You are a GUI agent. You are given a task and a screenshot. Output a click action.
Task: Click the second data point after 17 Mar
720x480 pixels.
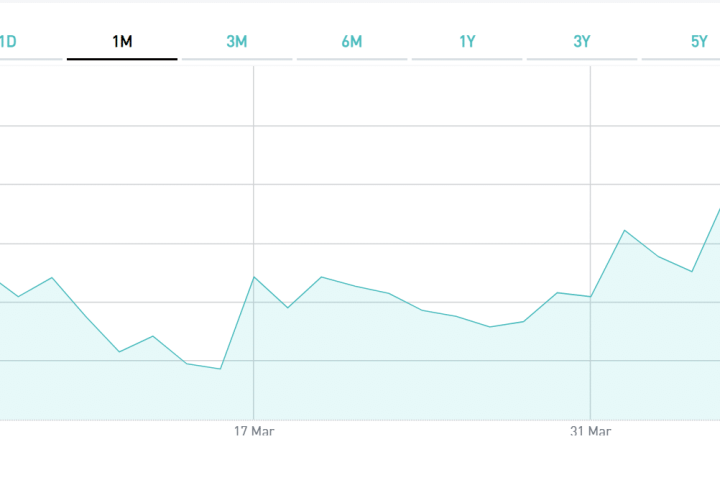coord(321,277)
